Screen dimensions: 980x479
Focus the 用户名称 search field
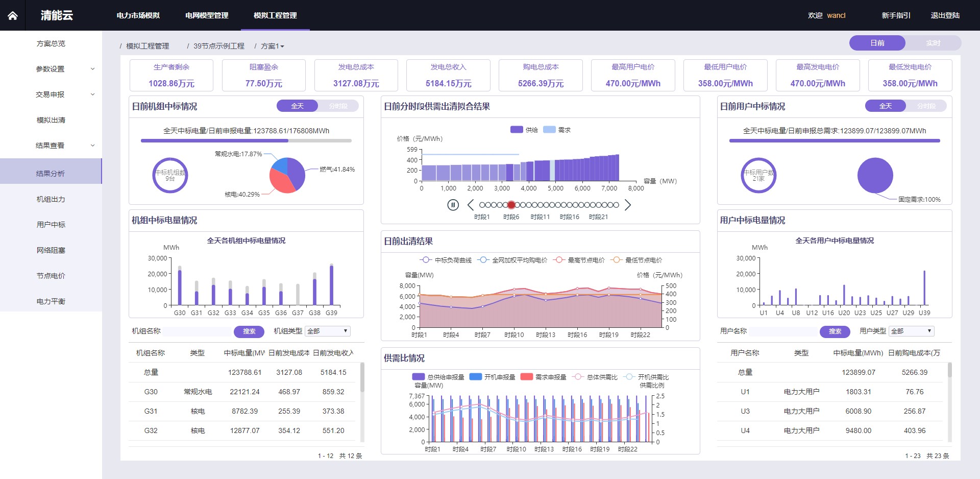point(783,331)
